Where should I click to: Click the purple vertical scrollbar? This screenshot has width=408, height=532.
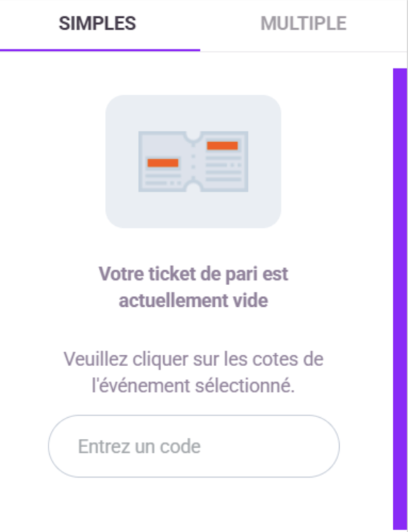(x=400, y=287)
